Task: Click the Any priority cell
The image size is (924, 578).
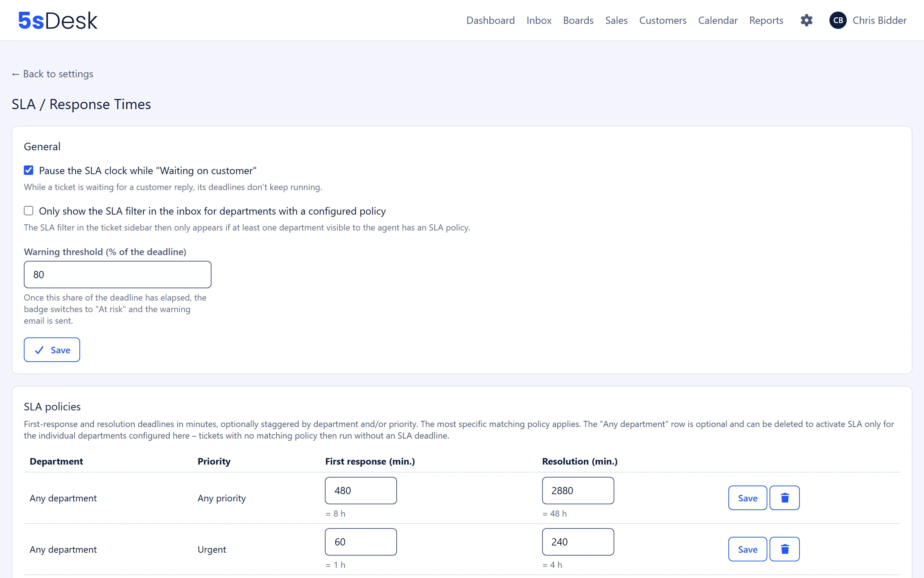Action: [x=222, y=498]
